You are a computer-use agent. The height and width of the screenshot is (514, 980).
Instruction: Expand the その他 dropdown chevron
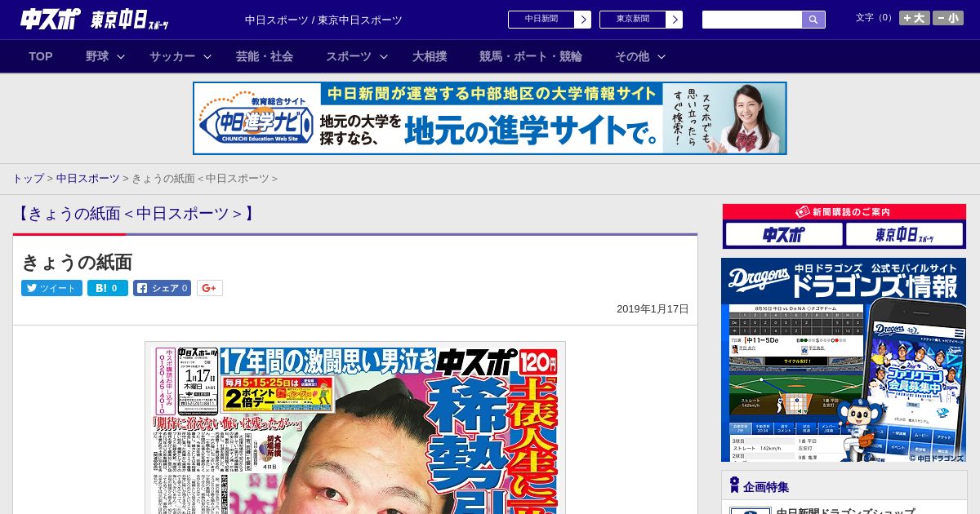(x=661, y=57)
